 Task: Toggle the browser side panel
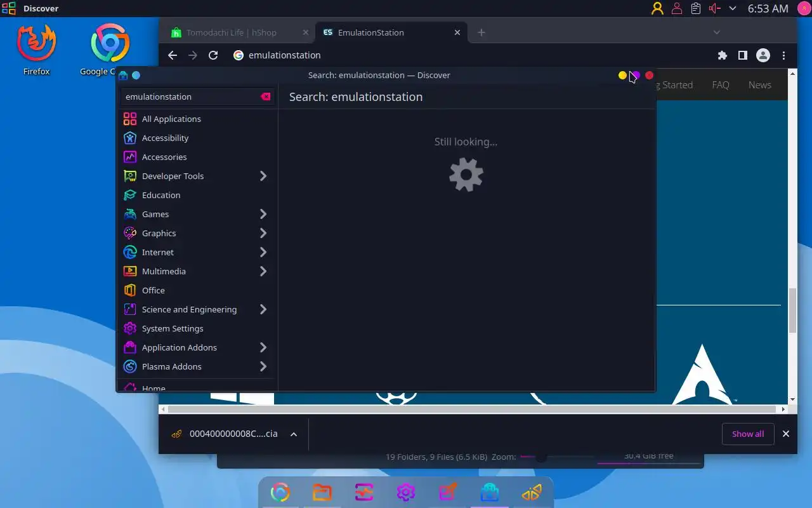(x=742, y=55)
